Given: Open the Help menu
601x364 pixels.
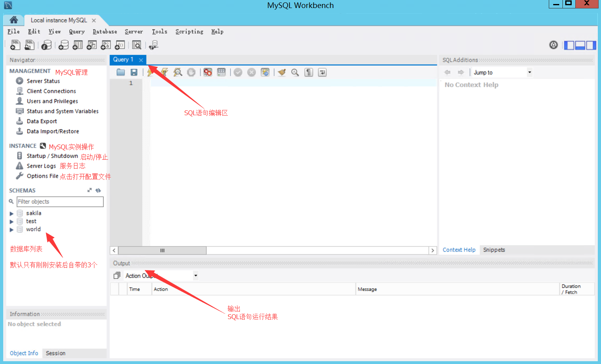Looking at the screenshot, I should point(217,31).
